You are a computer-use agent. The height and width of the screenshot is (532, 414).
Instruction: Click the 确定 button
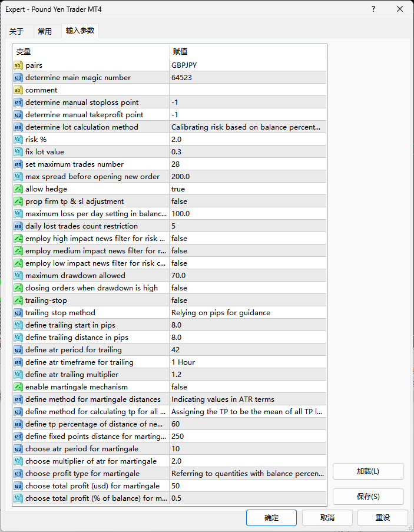271,517
